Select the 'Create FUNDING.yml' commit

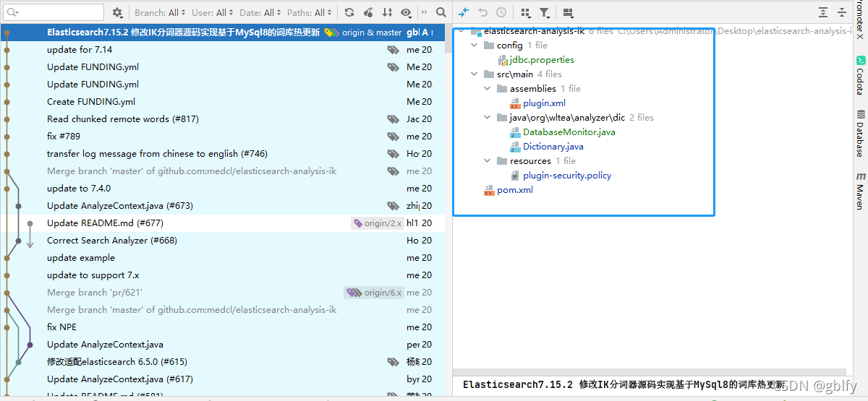click(x=223, y=102)
